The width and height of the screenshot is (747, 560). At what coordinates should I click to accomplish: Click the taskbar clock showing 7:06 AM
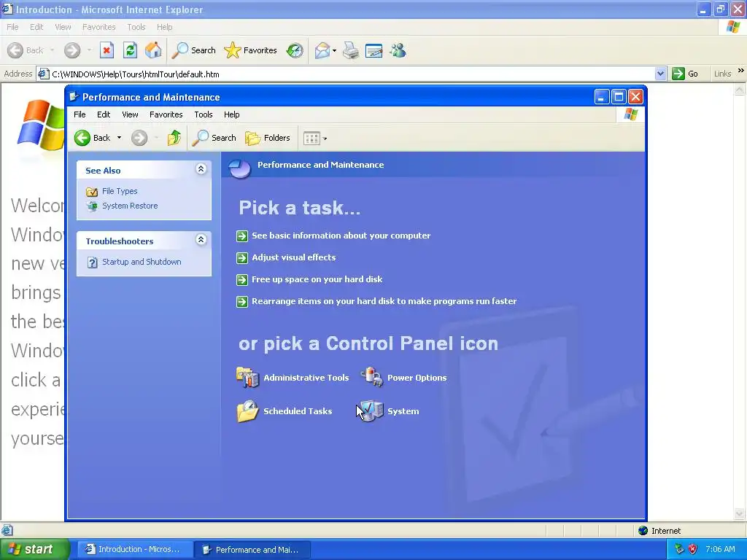point(720,549)
